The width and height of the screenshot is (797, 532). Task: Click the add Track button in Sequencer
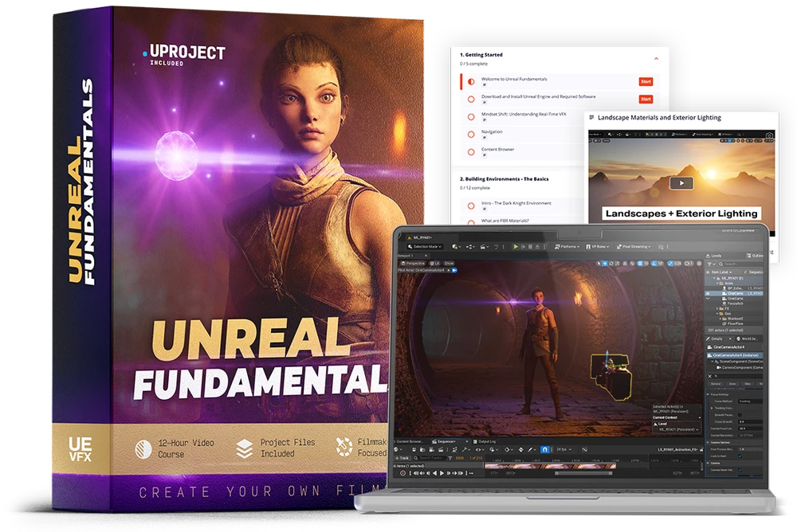pyautogui.click(x=402, y=458)
